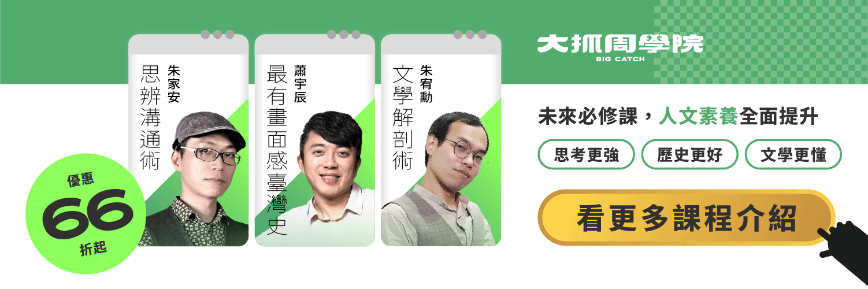Select the 文學更懂 pill tag
The image size is (868, 289).
point(793,154)
